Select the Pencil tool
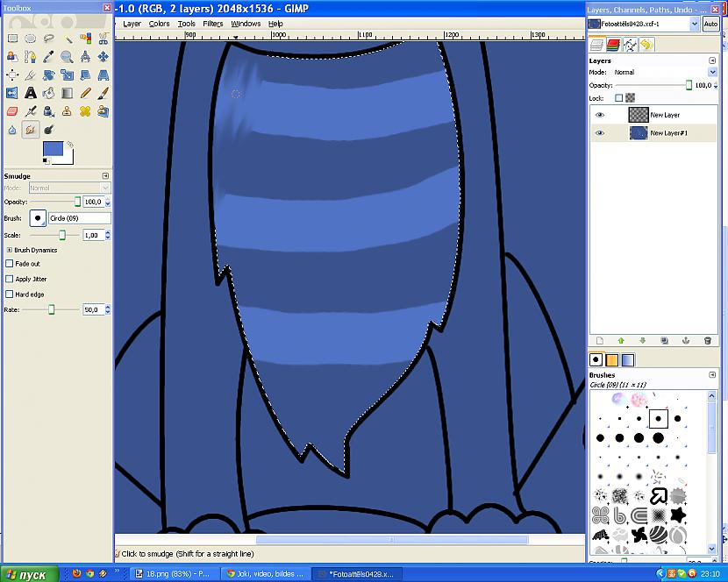Image resolution: width=728 pixels, height=582 pixels. pos(85,93)
